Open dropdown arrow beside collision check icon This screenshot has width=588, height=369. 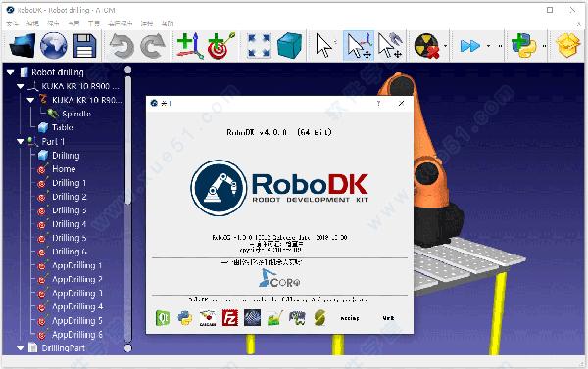pos(445,46)
